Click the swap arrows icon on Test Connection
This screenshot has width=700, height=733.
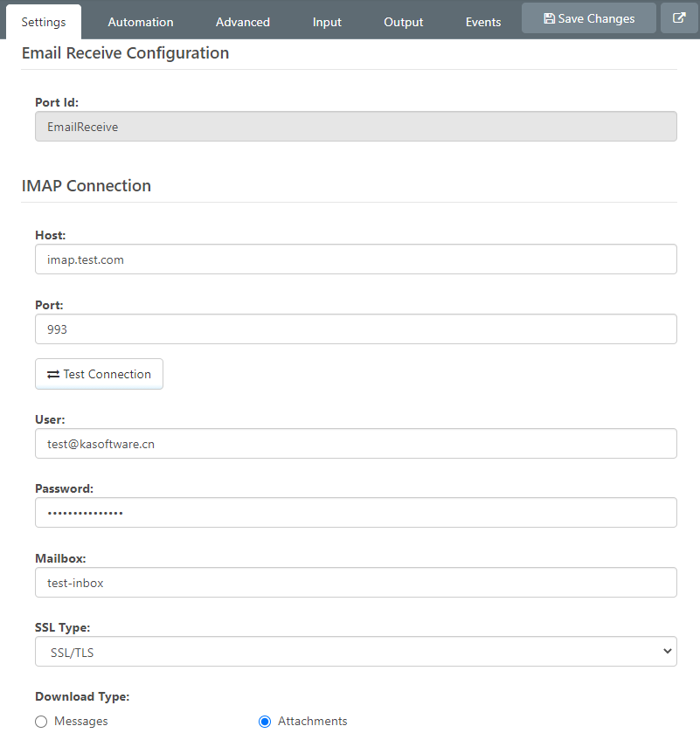coord(53,375)
